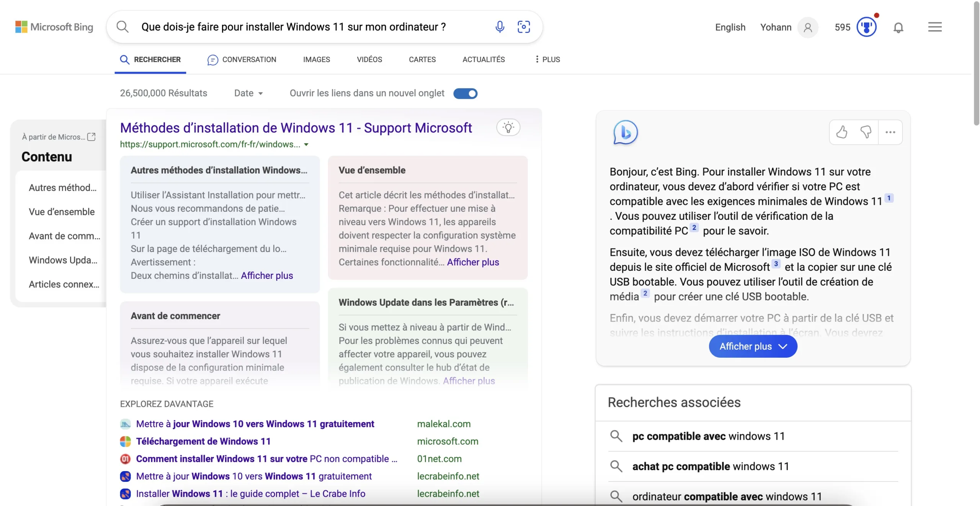Switch to CONVERSATION tab
980x506 pixels.
click(x=242, y=59)
